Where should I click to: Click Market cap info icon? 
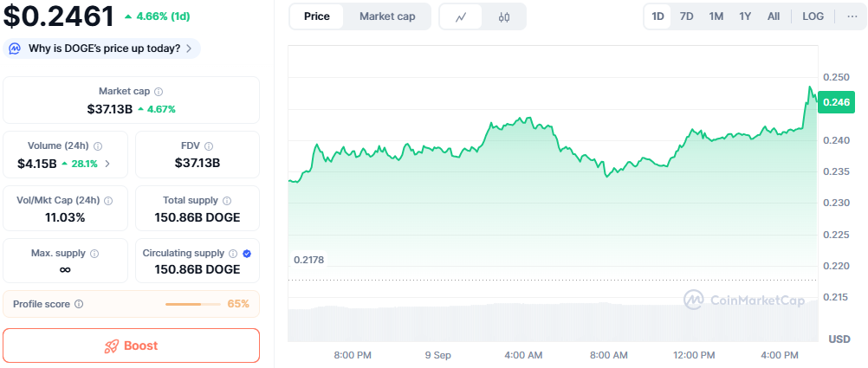[x=159, y=91]
